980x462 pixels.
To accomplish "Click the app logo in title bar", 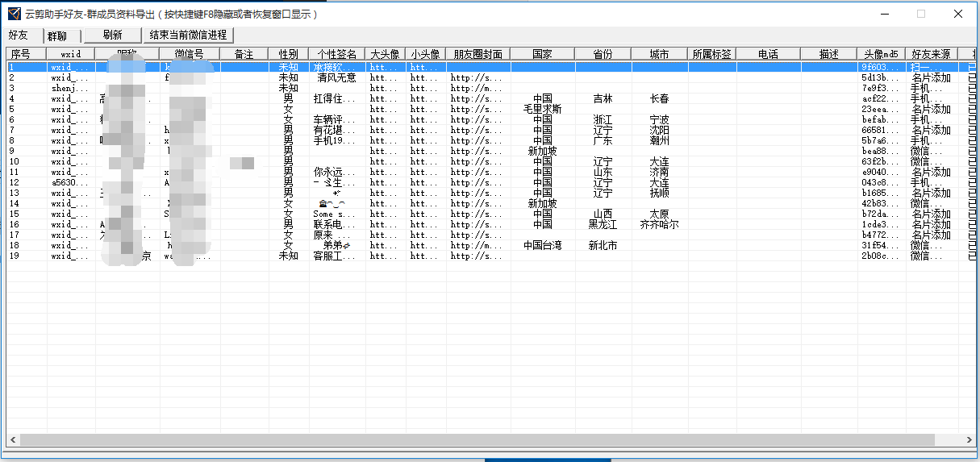I will point(14,14).
